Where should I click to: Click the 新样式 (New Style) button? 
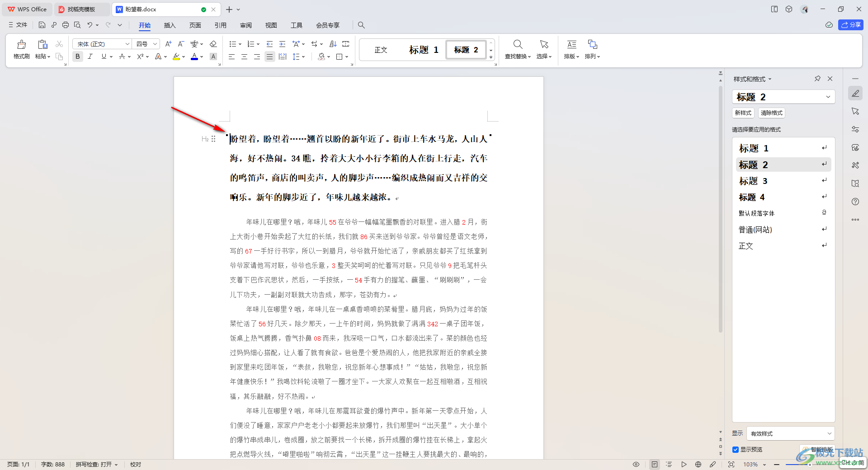(x=743, y=113)
